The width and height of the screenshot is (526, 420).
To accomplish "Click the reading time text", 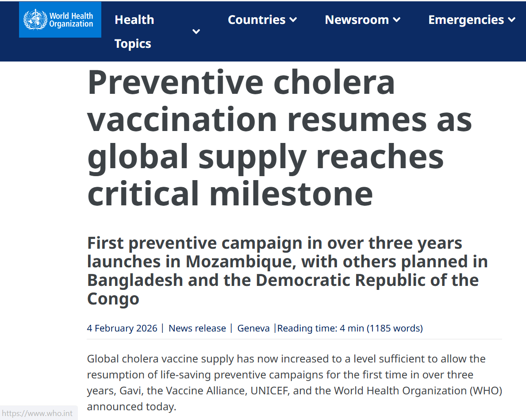I will (349, 328).
